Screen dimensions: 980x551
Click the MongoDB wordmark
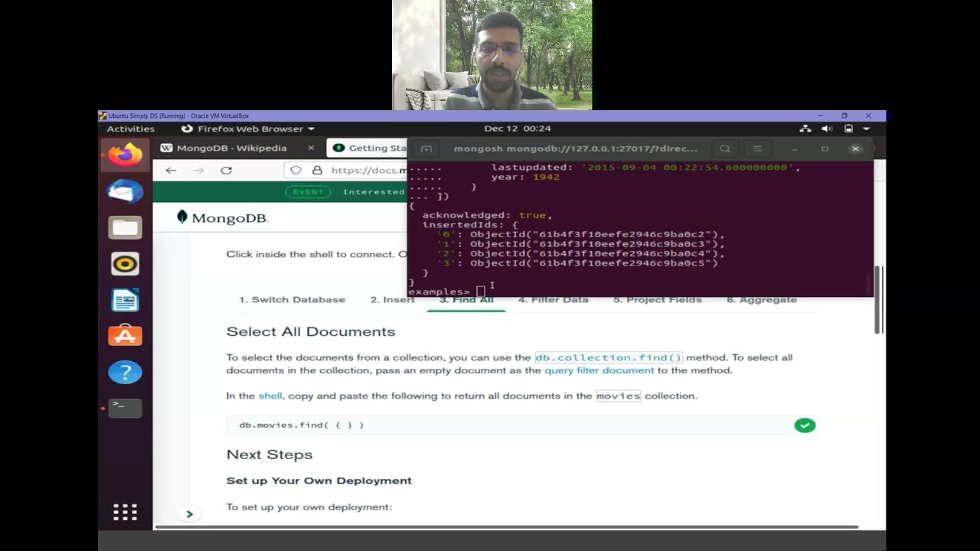[230, 218]
